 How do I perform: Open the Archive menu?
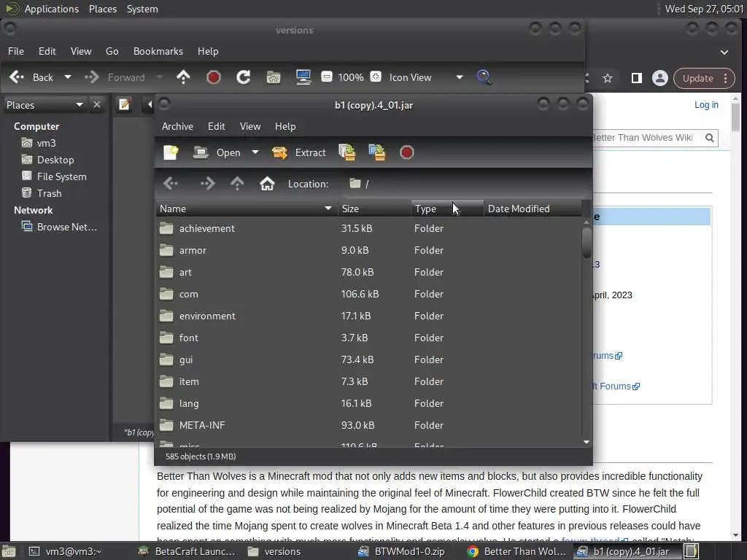(x=177, y=126)
